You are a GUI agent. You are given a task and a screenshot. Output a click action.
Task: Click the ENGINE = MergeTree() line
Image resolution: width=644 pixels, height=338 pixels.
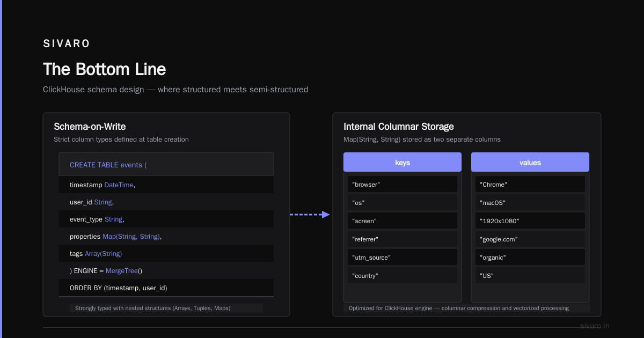tap(166, 270)
